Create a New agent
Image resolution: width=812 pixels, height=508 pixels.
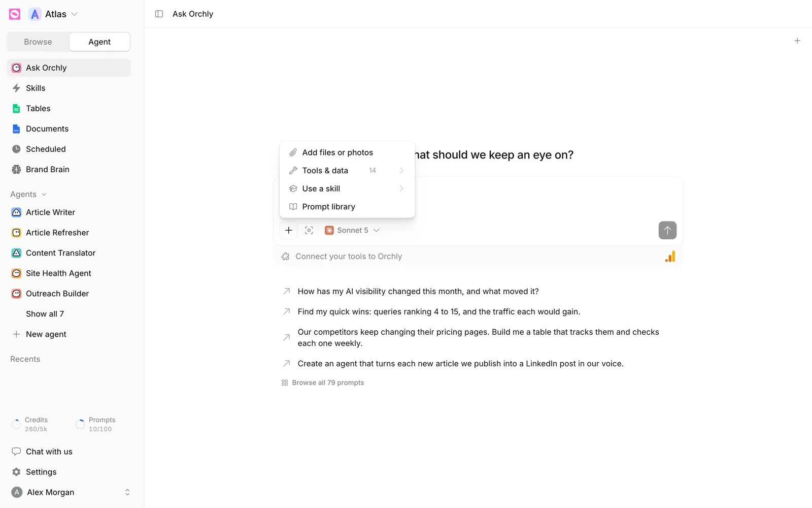click(x=69, y=334)
